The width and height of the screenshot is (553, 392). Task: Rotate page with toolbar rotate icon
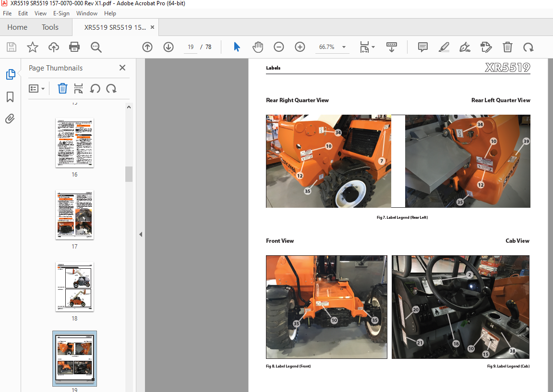pyautogui.click(x=529, y=47)
